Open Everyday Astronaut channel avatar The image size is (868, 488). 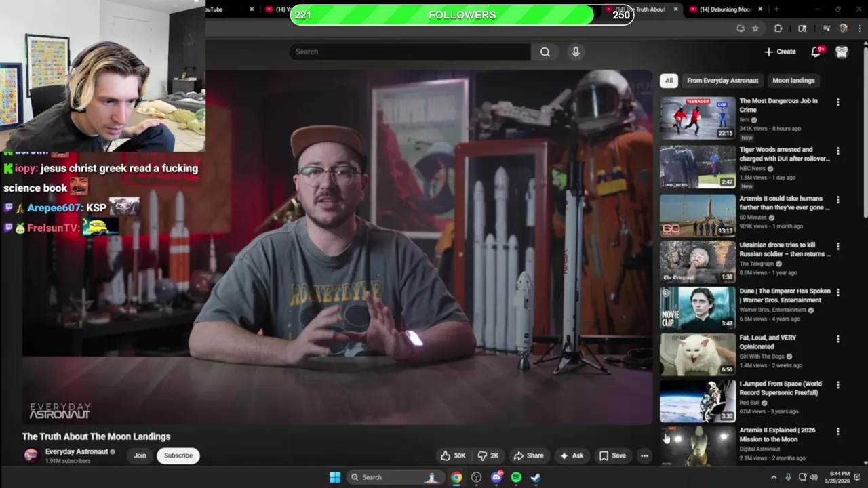point(31,455)
